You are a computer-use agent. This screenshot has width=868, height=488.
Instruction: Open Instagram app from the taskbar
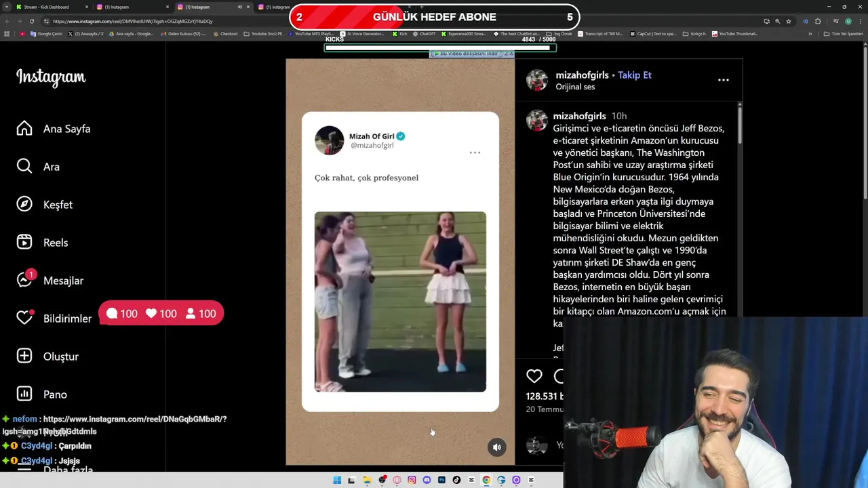point(412,480)
